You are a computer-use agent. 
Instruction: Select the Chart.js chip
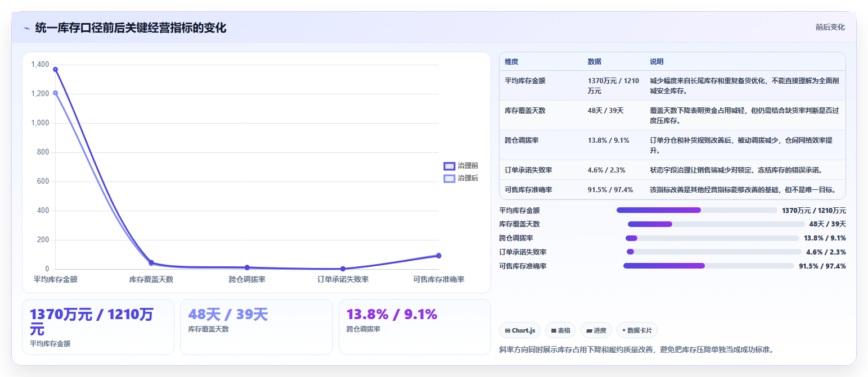pos(520,330)
